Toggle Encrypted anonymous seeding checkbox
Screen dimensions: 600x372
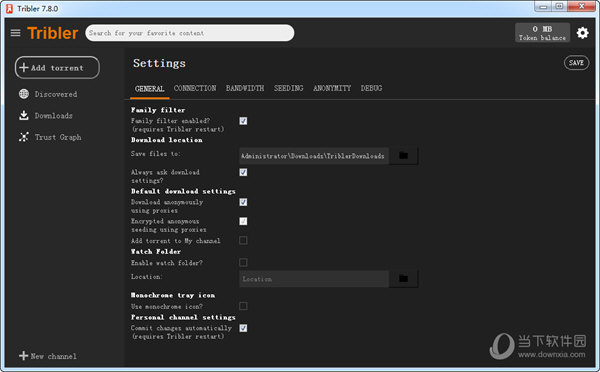pos(243,221)
